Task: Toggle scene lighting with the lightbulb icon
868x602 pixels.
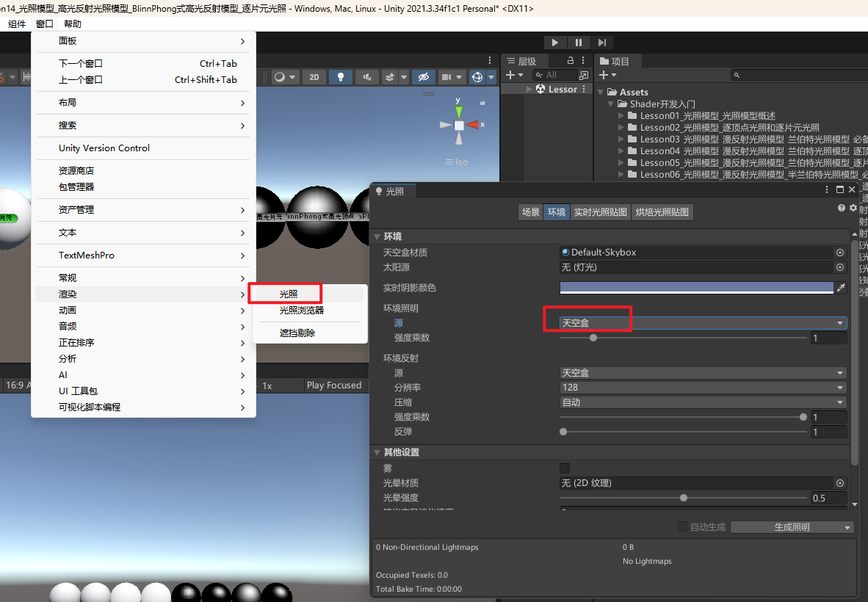Action: click(340, 77)
